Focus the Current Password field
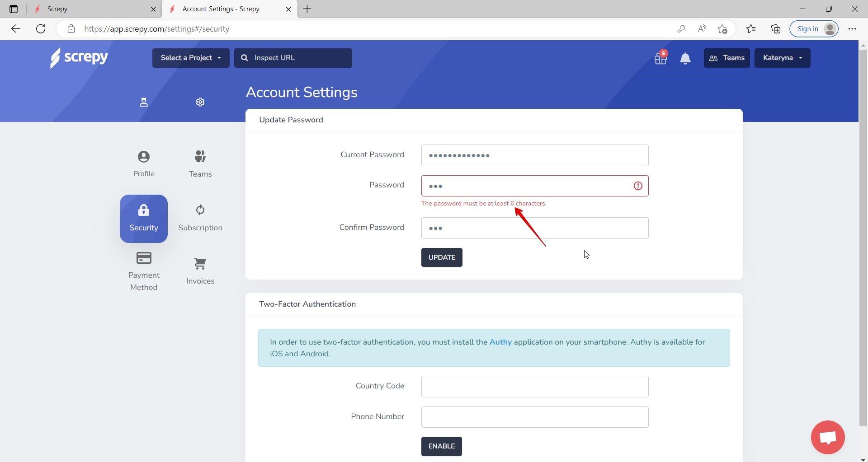Screen dimensions: 868x462 [x=535, y=155]
